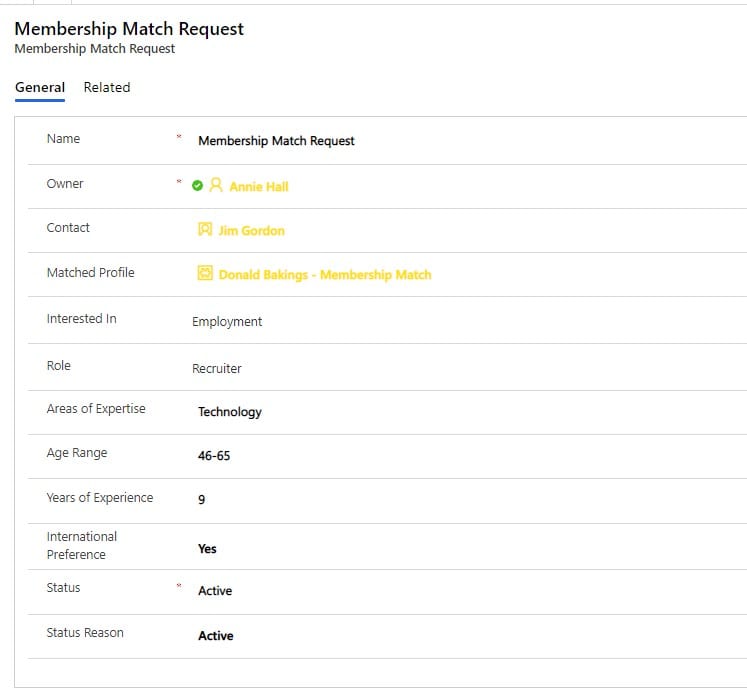Open the Jim Gordon contact link
This screenshot has width=747, height=696.
point(252,231)
